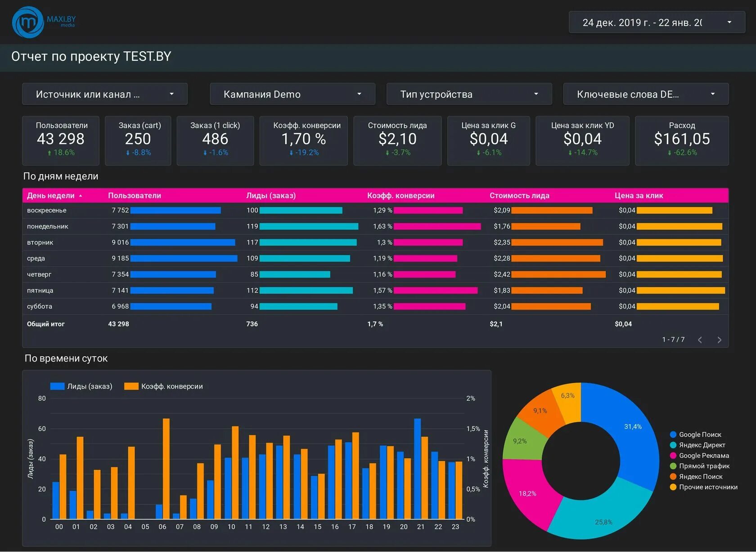This screenshot has width=756, height=552.
Task: Select the Стоимость лида $2,10 scorecard
Action: [x=397, y=140]
